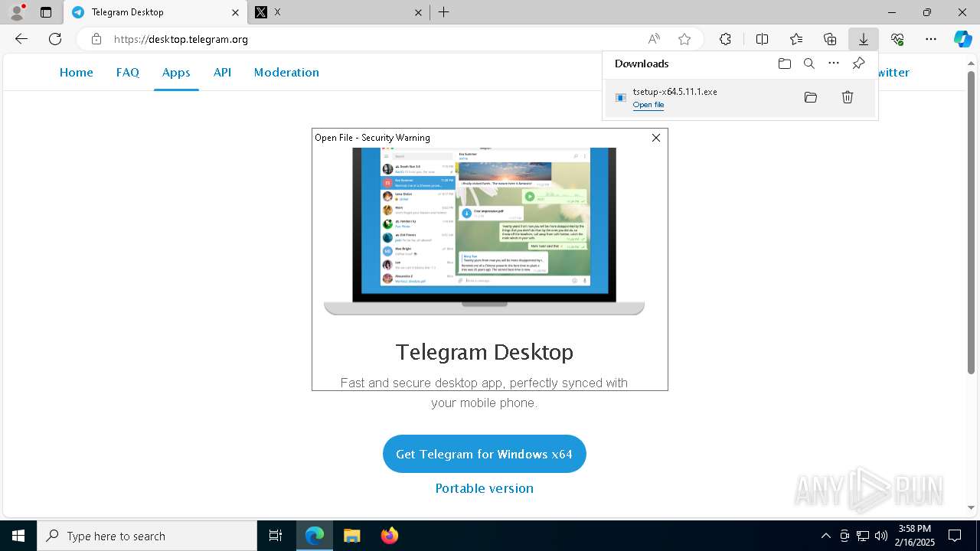Click the Telegram laptop preview image

(485, 230)
